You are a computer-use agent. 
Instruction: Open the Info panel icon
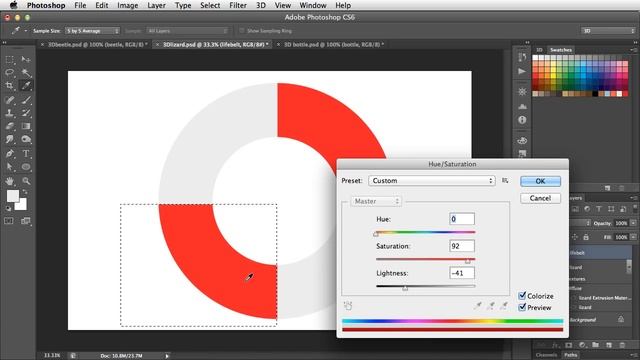(x=522, y=120)
